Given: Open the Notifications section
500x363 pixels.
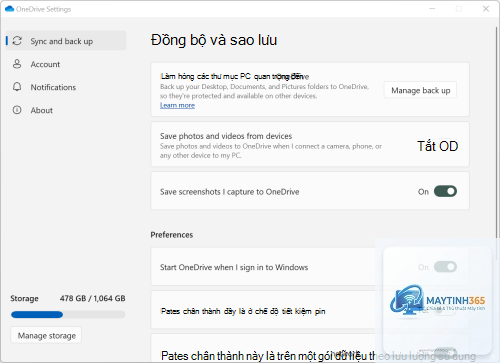Looking at the screenshot, I should tap(66, 87).
